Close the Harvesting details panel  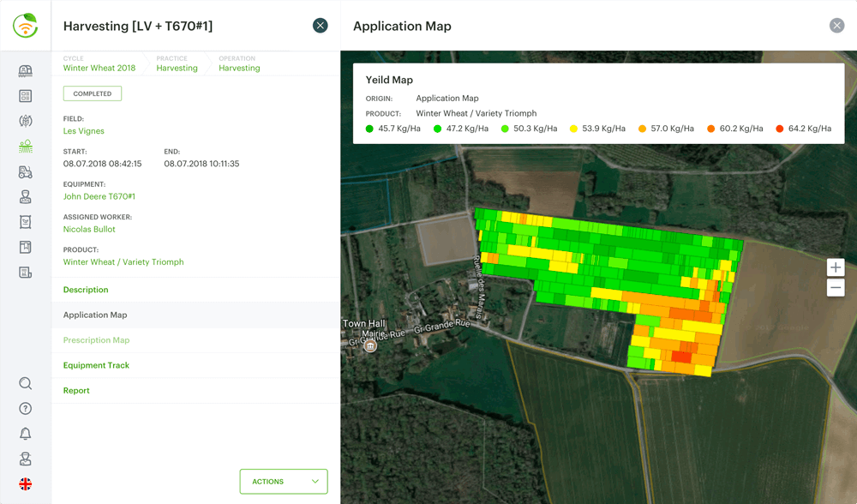(x=321, y=26)
